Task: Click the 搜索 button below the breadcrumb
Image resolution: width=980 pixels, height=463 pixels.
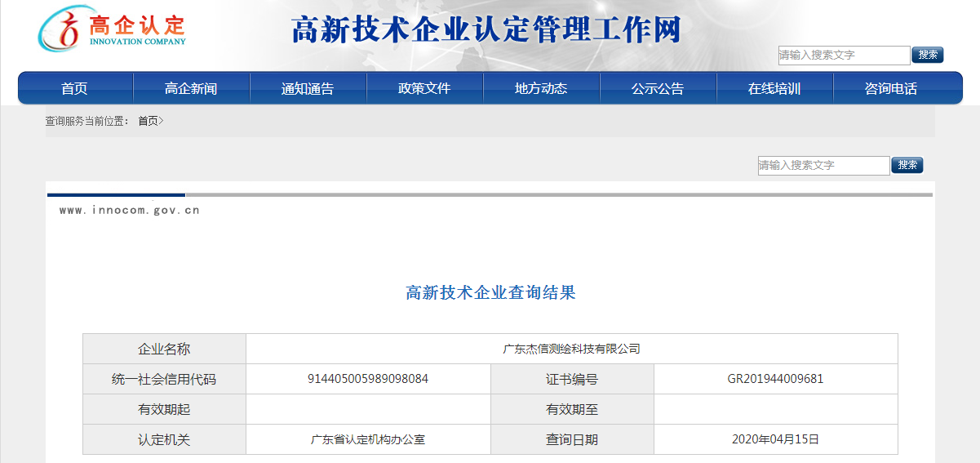Action: pyautogui.click(x=907, y=165)
